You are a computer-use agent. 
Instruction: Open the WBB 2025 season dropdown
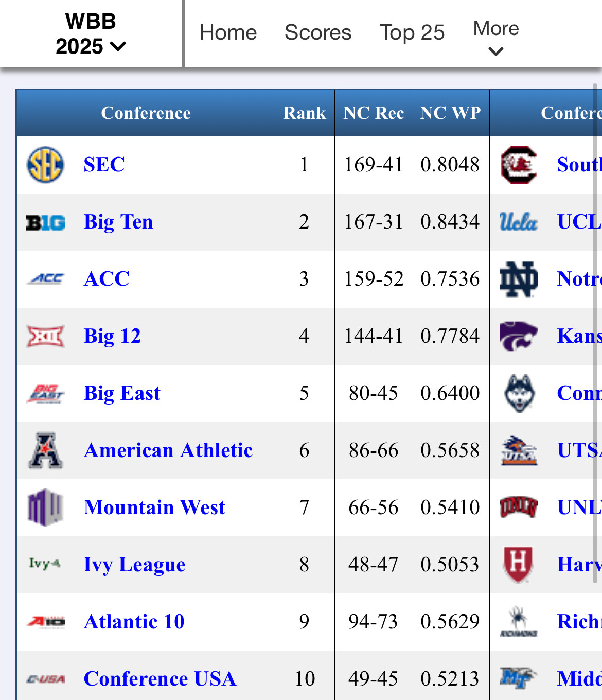[91, 34]
